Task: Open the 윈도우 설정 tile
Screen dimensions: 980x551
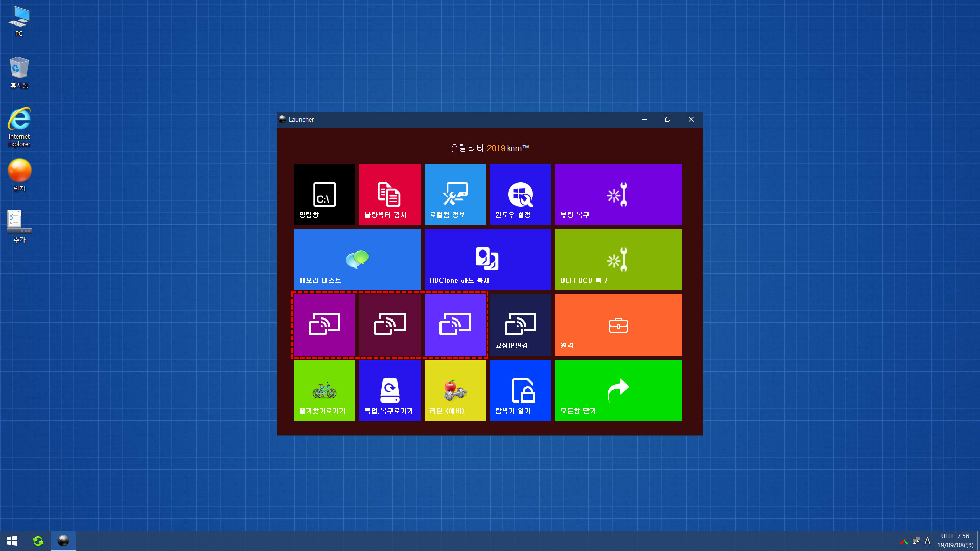Action: pyautogui.click(x=520, y=194)
